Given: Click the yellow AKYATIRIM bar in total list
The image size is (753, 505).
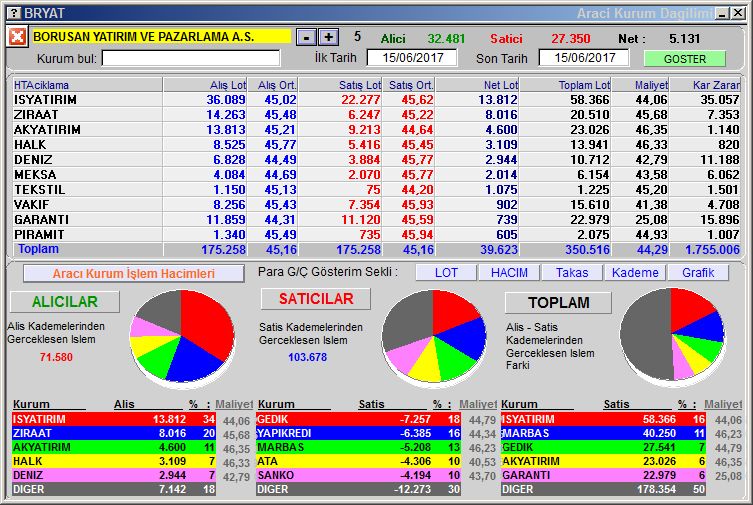Looking at the screenshot, I should point(603,461).
